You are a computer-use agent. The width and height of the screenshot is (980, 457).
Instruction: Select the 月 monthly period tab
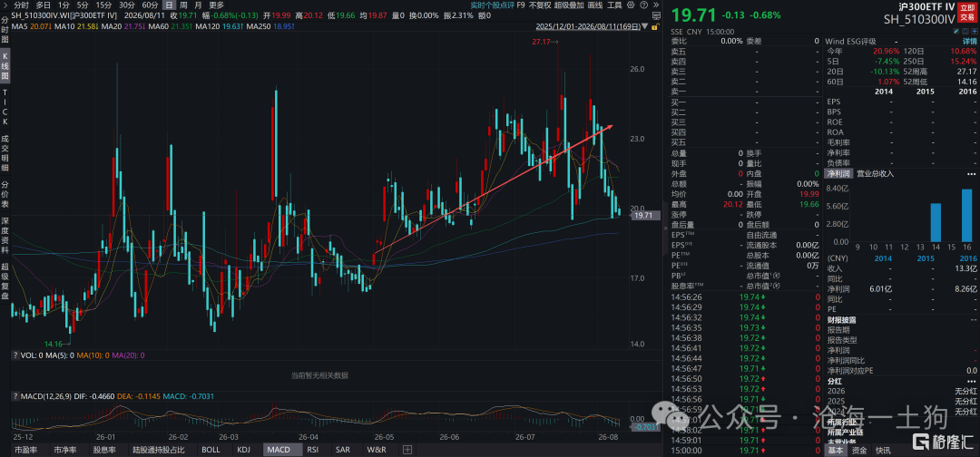(x=198, y=5)
